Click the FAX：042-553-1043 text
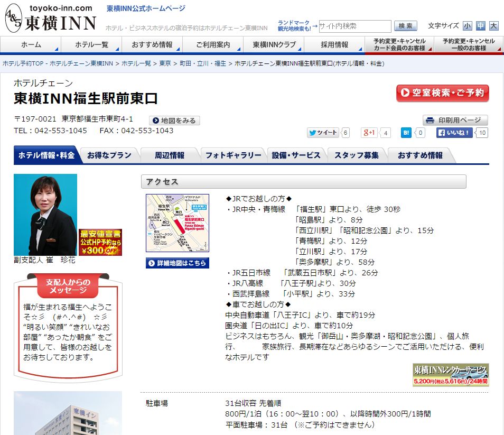Image resolution: width=504 pixels, height=435 pixels. coord(136,131)
